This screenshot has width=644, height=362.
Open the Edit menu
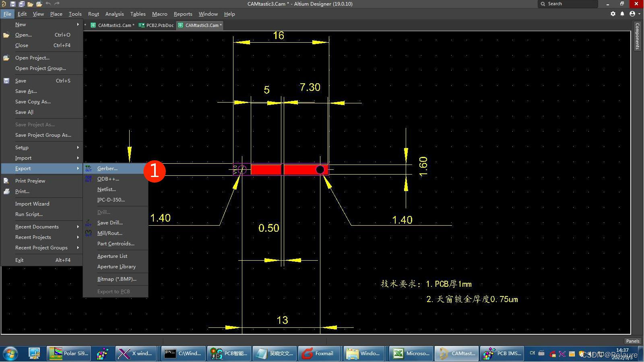coord(22,14)
